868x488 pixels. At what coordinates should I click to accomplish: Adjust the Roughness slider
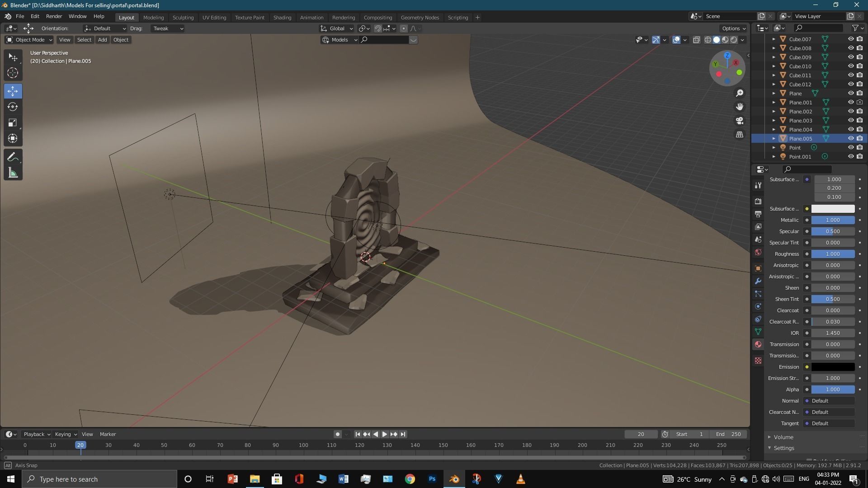tap(833, 254)
